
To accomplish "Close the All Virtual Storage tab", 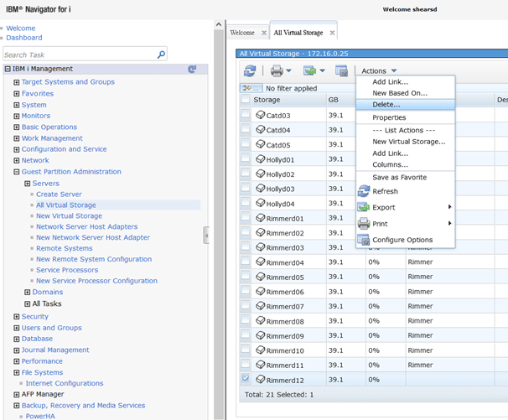I will pyautogui.click(x=332, y=33).
